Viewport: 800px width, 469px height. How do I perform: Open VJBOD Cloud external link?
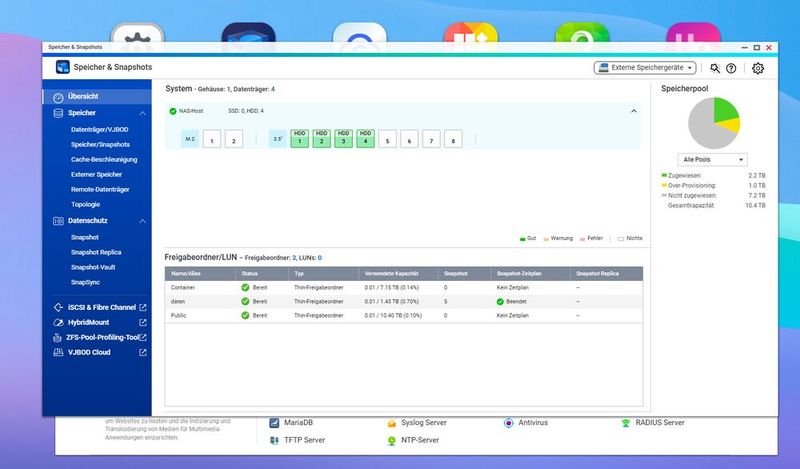[x=142, y=352]
